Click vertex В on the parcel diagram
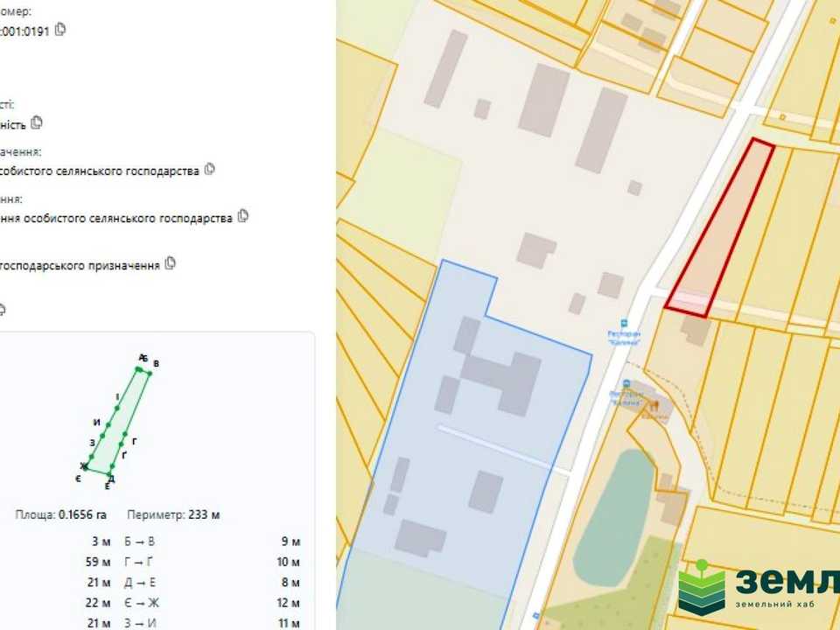 150,373
